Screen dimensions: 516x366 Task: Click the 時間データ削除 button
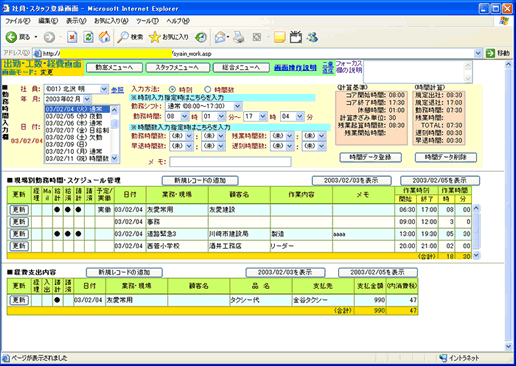pos(446,157)
